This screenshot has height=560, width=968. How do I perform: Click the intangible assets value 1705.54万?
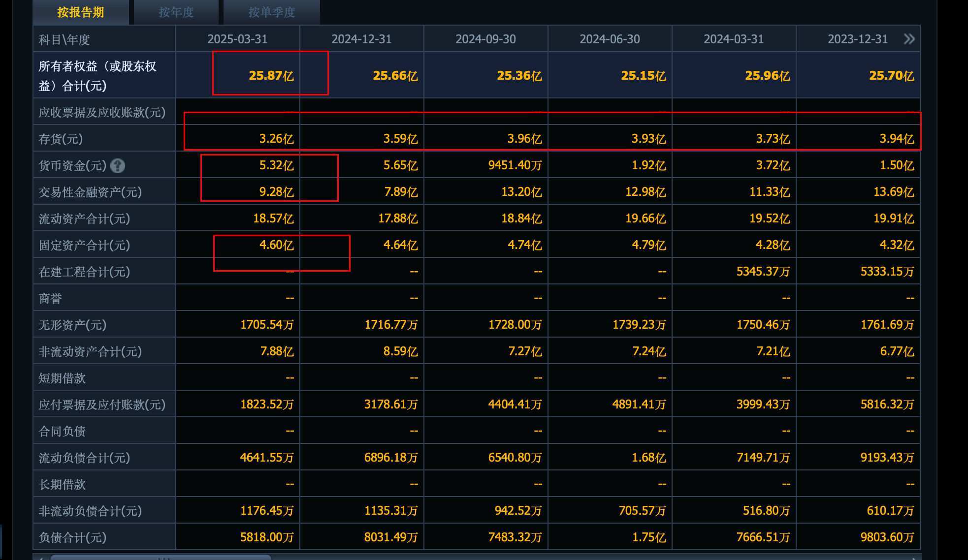click(x=267, y=325)
